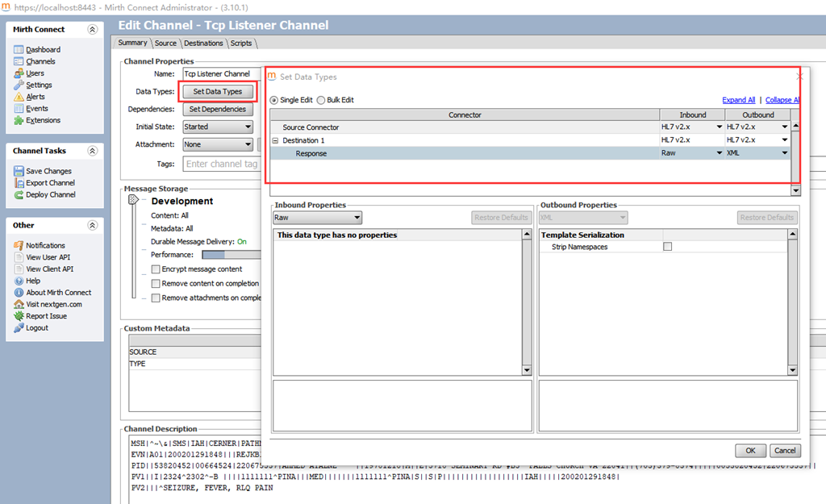Click the Set Data Types button
Viewport: 826px width, 504px height.
(x=218, y=92)
